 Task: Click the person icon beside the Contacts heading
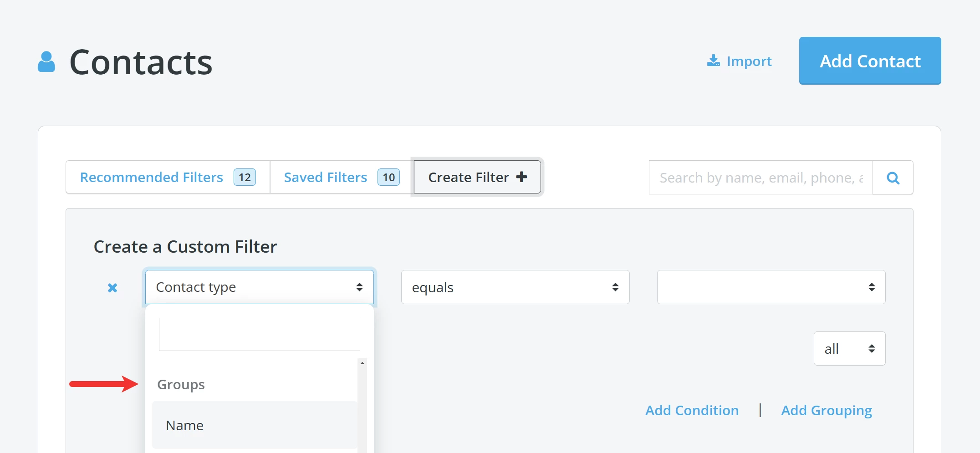coord(46,61)
